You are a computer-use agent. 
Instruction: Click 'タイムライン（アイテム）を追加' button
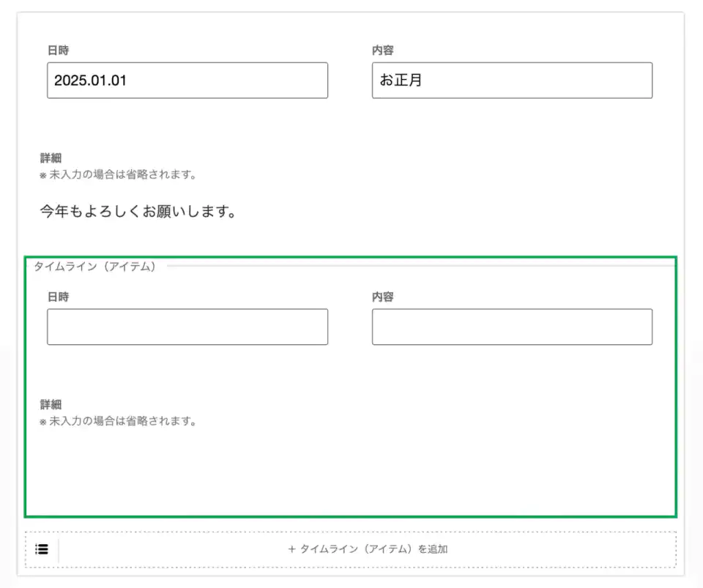coord(368,549)
